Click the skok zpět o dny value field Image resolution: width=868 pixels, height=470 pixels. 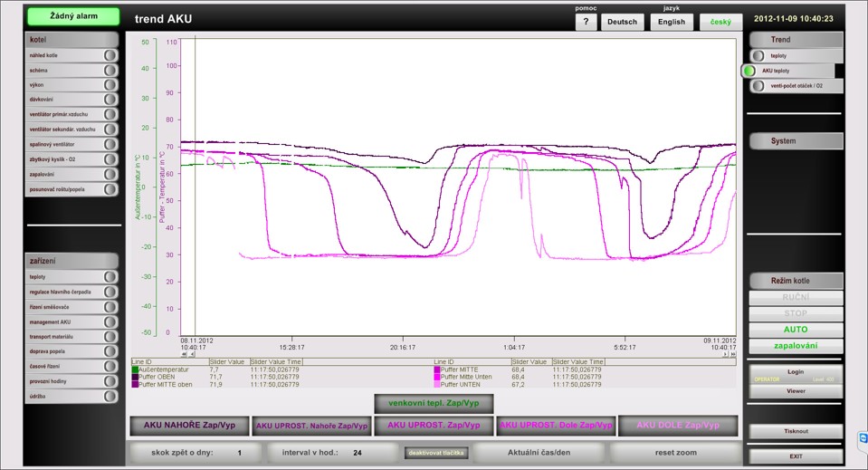240,453
